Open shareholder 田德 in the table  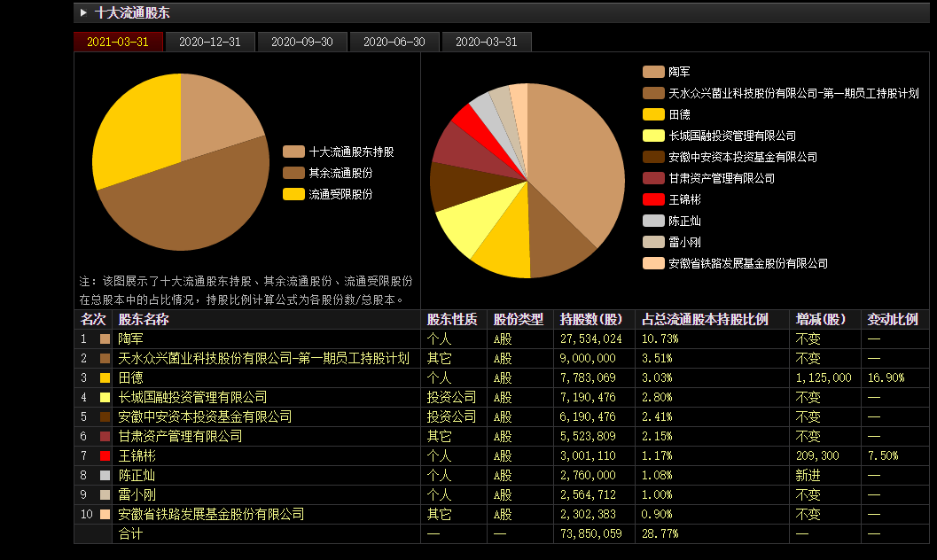click(130, 377)
